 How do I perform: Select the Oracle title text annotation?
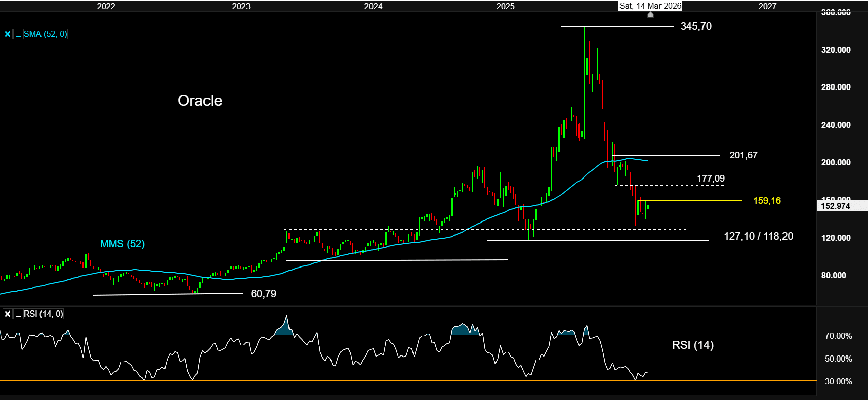click(x=200, y=101)
